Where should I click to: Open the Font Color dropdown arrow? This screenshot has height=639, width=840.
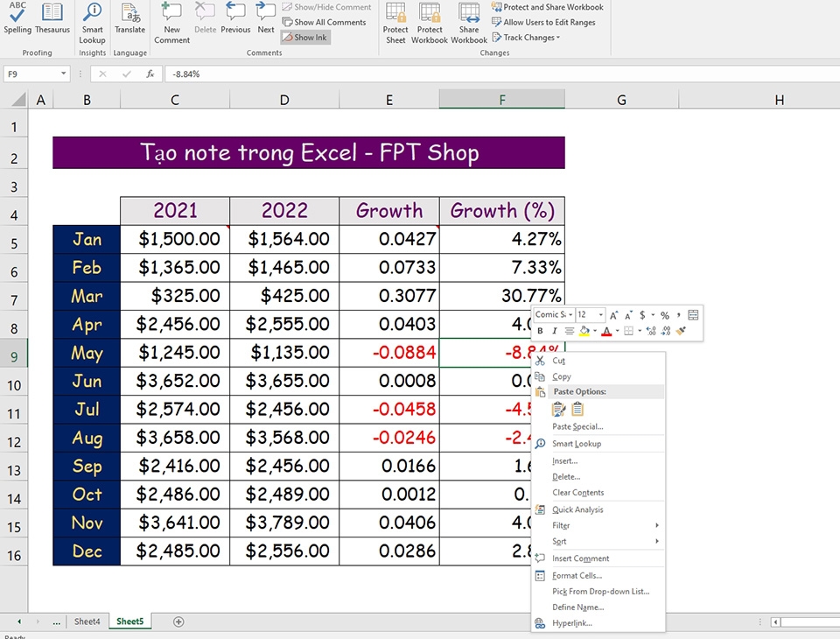tap(617, 331)
